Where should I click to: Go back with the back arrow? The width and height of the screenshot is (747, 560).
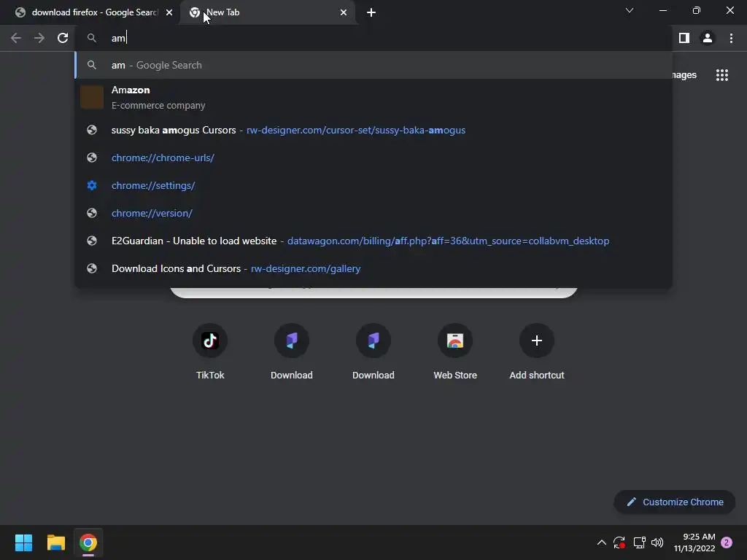click(x=16, y=38)
